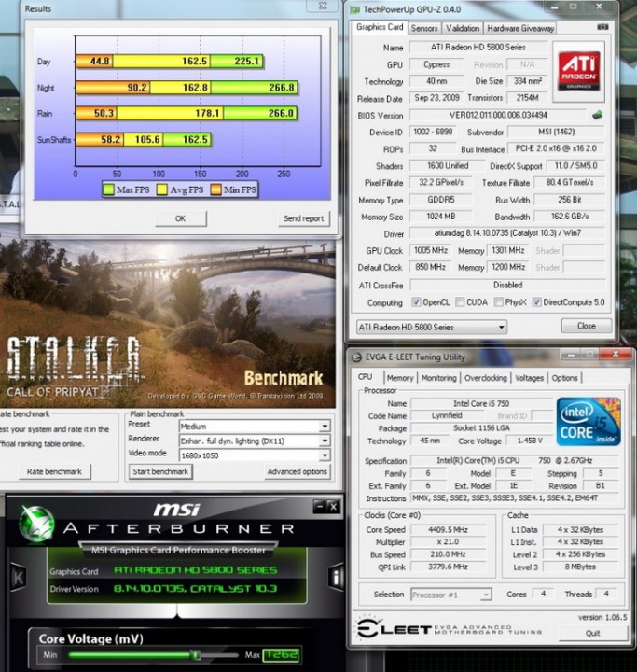
Task: Click the MSI Afterburner dragon logo
Action: (x=37, y=525)
